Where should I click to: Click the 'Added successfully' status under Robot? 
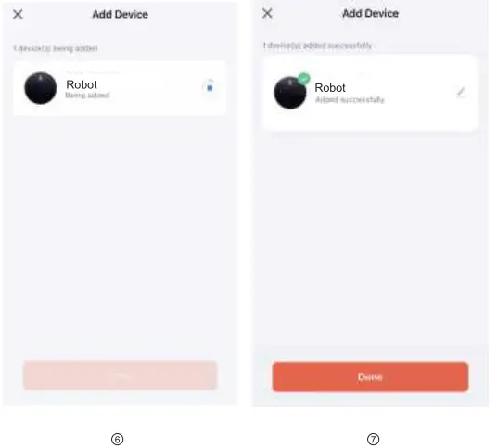(x=350, y=100)
